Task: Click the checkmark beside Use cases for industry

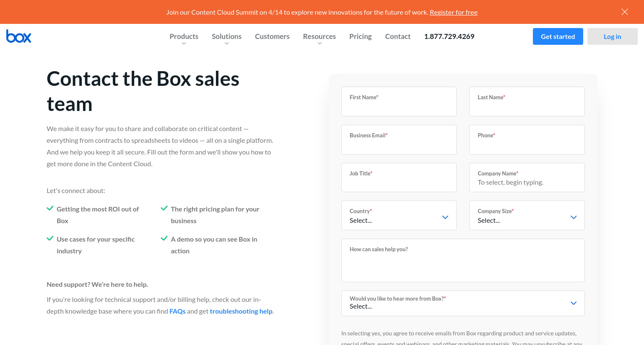Action: tap(50, 238)
